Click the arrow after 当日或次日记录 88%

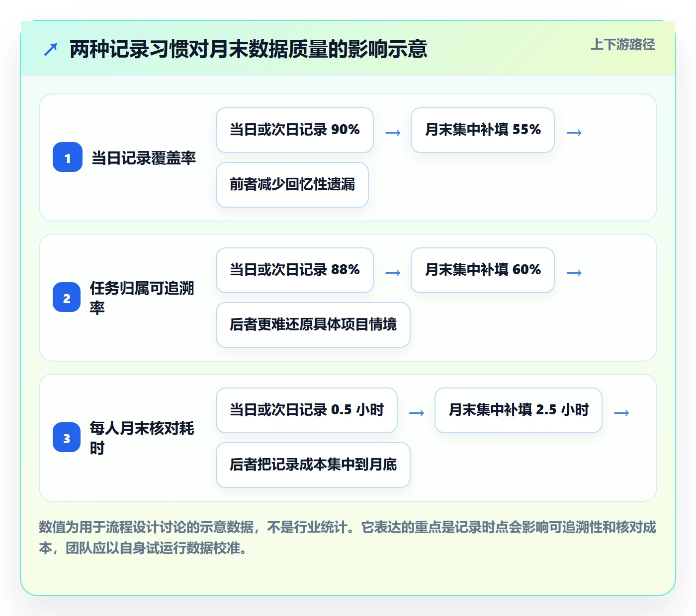pyautogui.click(x=393, y=273)
